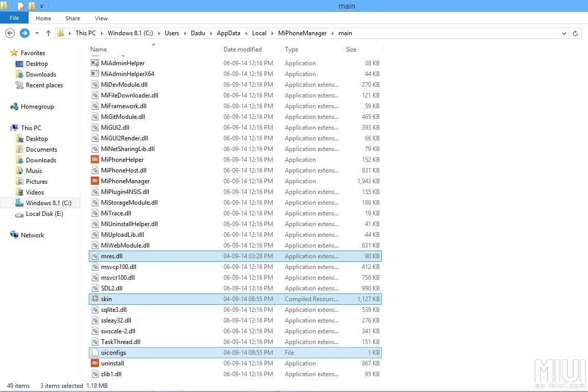The image size is (588, 392).
Task: Click the skin compiled resource icon
Action: coord(95,299)
